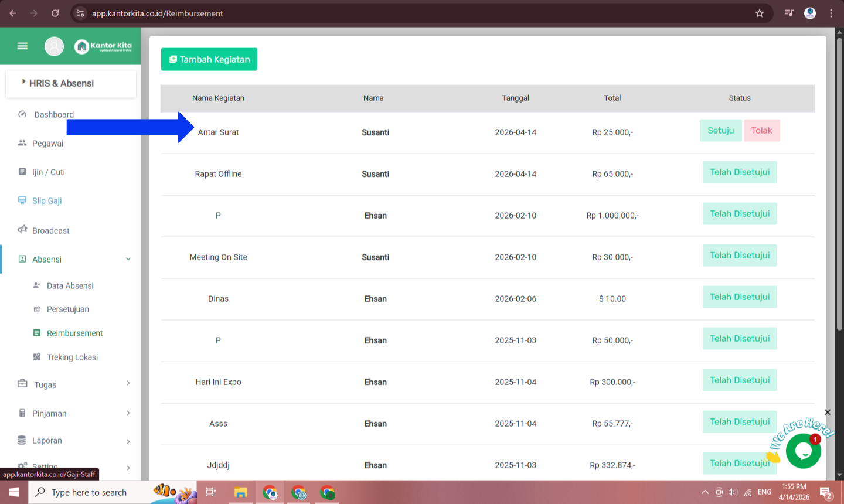The width and height of the screenshot is (844, 504).
Task: Reject Antar Surat with Tolak button
Action: click(x=761, y=131)
